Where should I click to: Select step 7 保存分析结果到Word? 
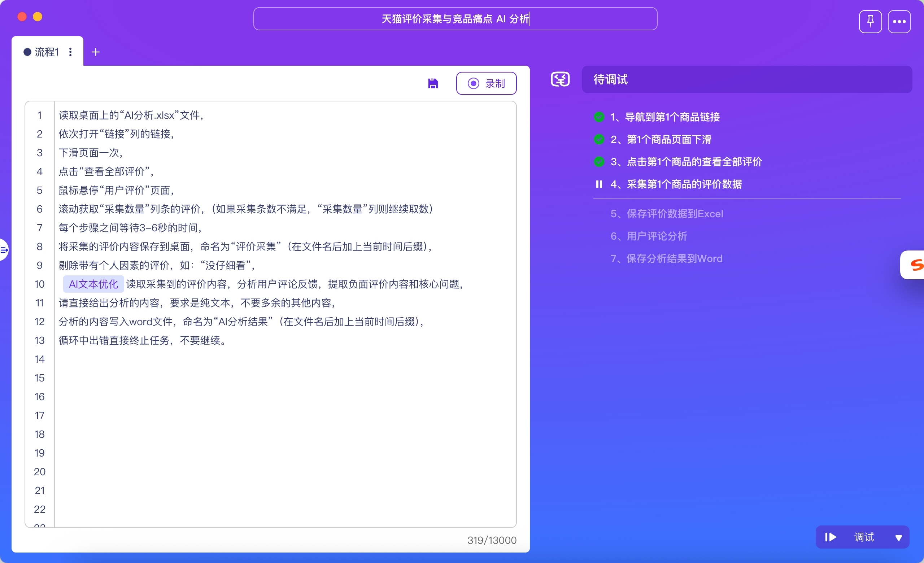666,258
